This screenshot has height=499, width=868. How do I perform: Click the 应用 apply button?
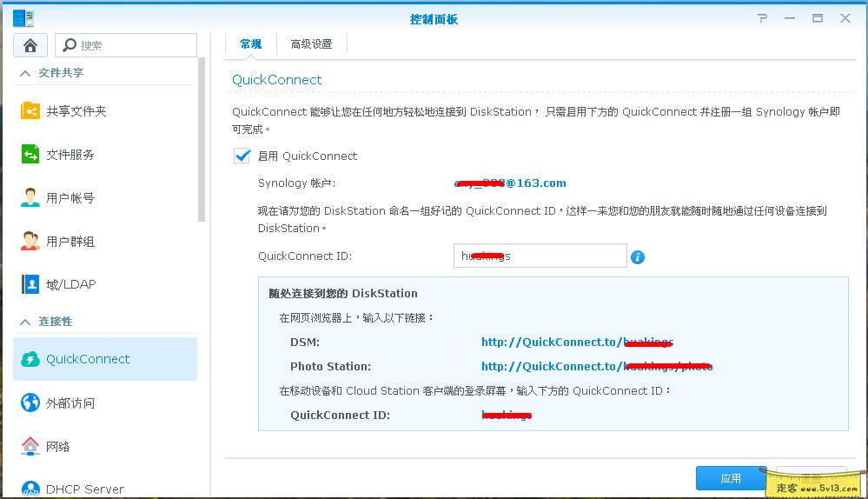[x=731, y=478]
